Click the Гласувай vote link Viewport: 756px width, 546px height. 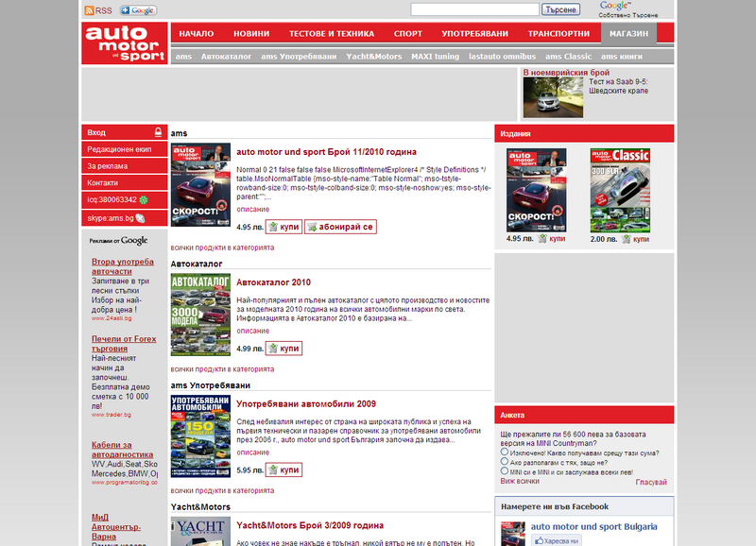click(x=651, y=483)
